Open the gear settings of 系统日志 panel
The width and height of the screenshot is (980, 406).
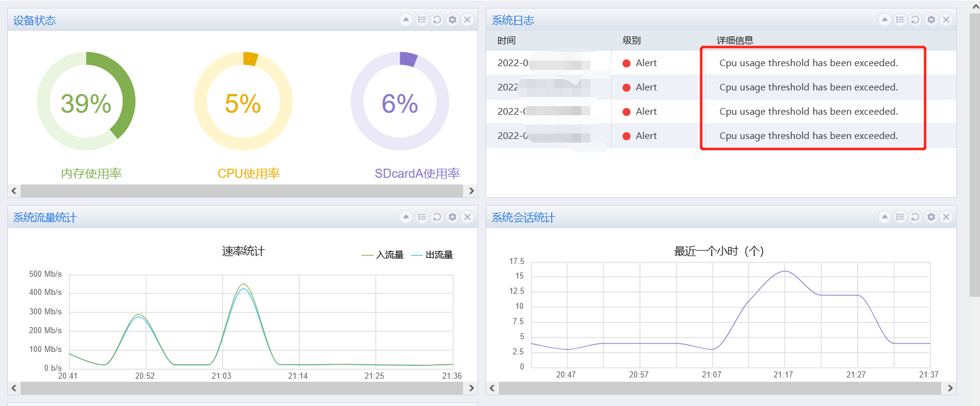tap(931, 19)
